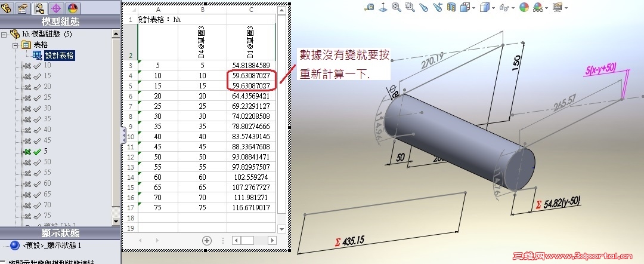The image size is (644, 264).
Task: Select cell containing 54.81884589
Action: coord(252,65)
